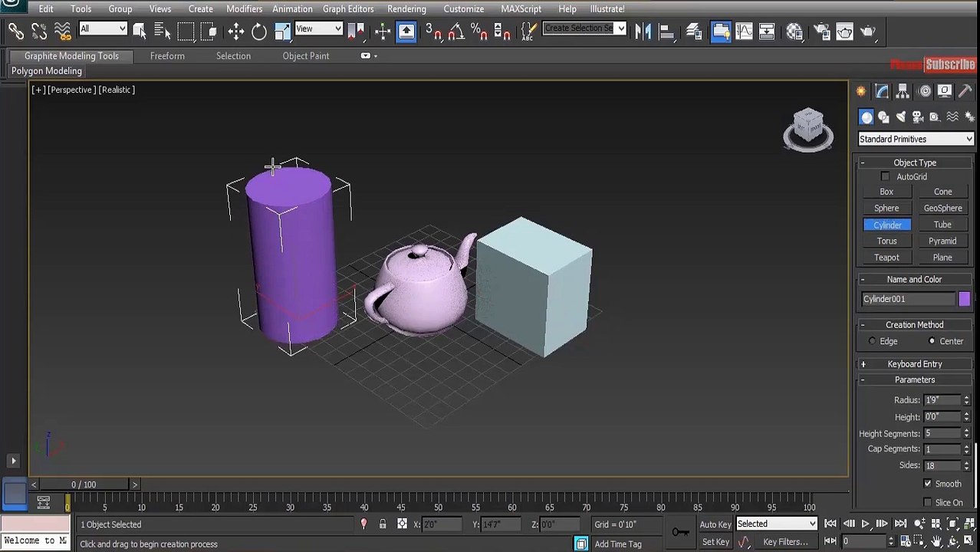Click the Auto Key button
980x552 pixels.
coord(715,524)
